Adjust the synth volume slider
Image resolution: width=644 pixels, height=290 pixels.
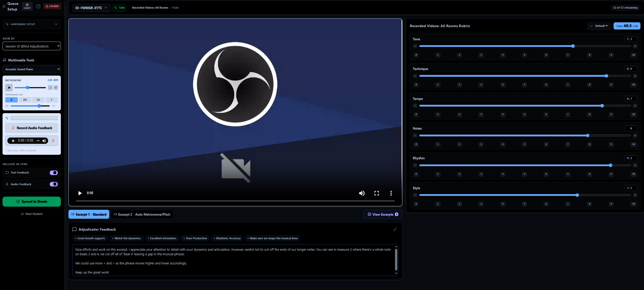pyautogui.click(x=30, y=106)
